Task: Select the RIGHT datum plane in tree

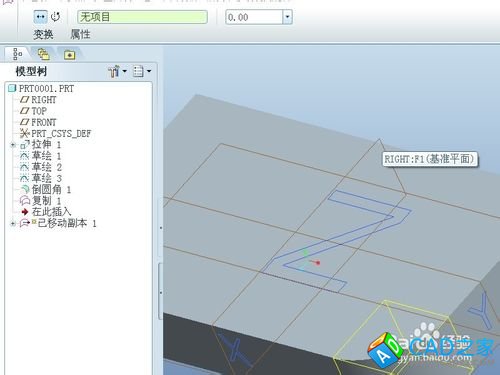Action: [44, 100]
